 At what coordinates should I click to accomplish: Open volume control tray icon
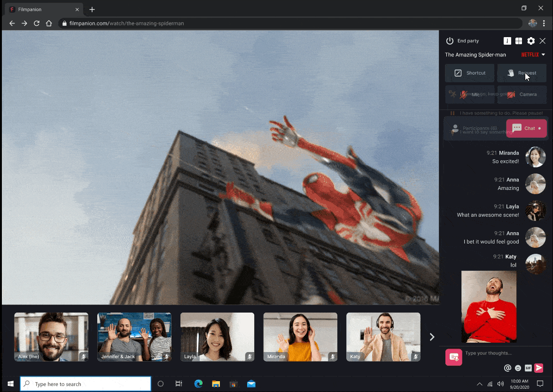(x=500, y=384)
